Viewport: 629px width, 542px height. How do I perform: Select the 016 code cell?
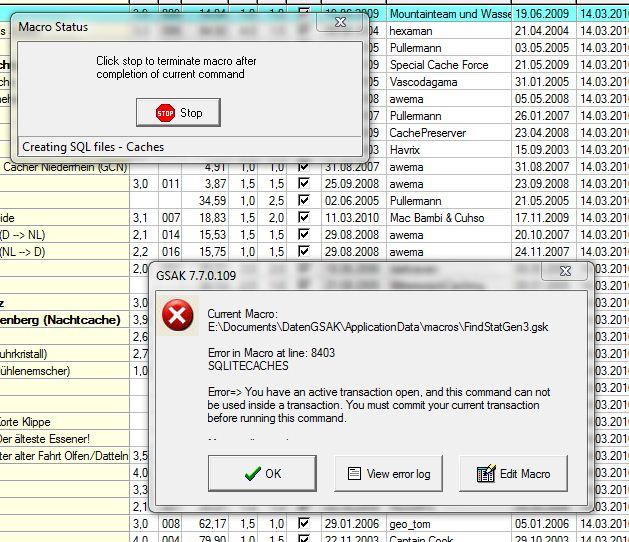(170, 252)
